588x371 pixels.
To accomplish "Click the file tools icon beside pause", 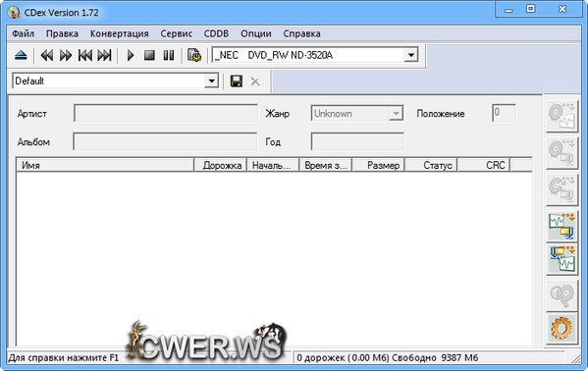I will tap(194, 55).
